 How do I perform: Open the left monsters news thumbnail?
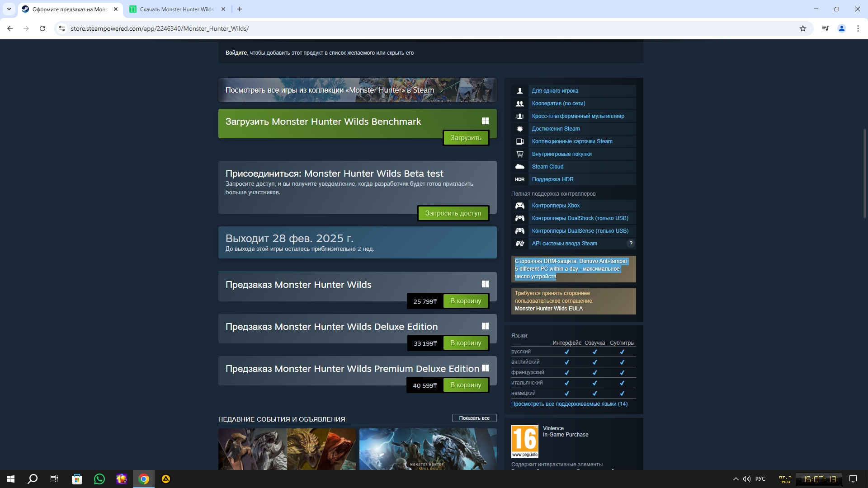287,449
